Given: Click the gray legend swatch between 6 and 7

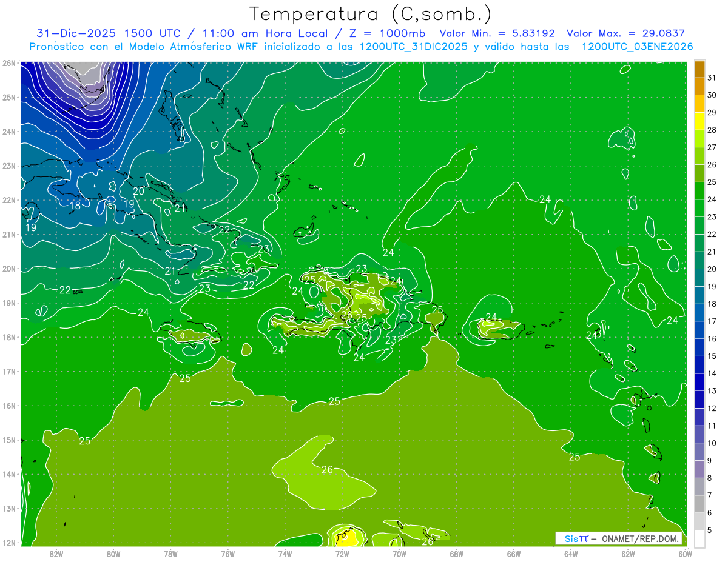Looking at the screenshot, I should coord(699,504).
